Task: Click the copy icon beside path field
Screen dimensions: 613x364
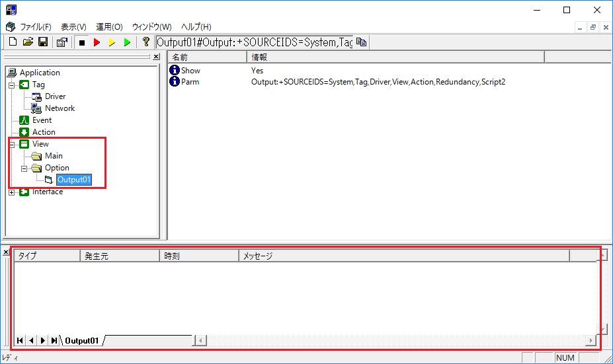Action: 361,42
